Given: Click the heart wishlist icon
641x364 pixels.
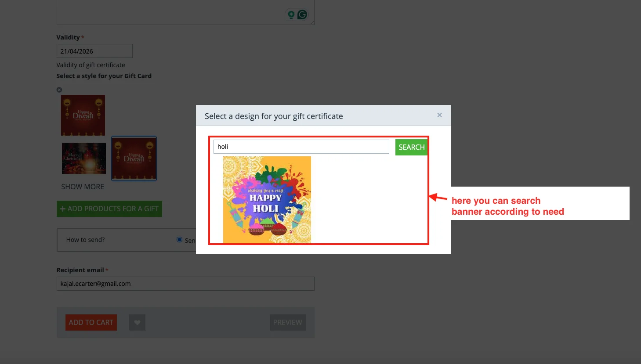Looking at the screenshot, I should [137, 323].
